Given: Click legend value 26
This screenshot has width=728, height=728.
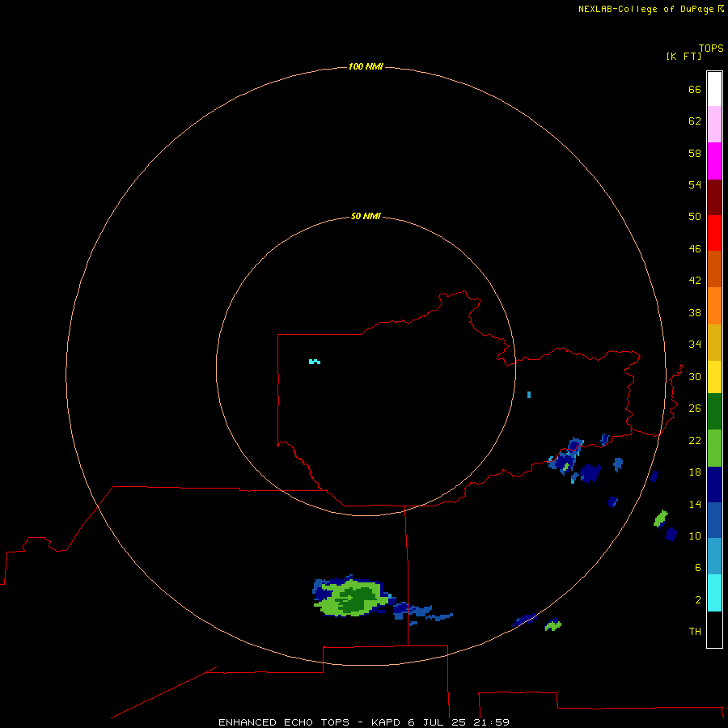Looking at the screenshot, I should pos(695,408).
